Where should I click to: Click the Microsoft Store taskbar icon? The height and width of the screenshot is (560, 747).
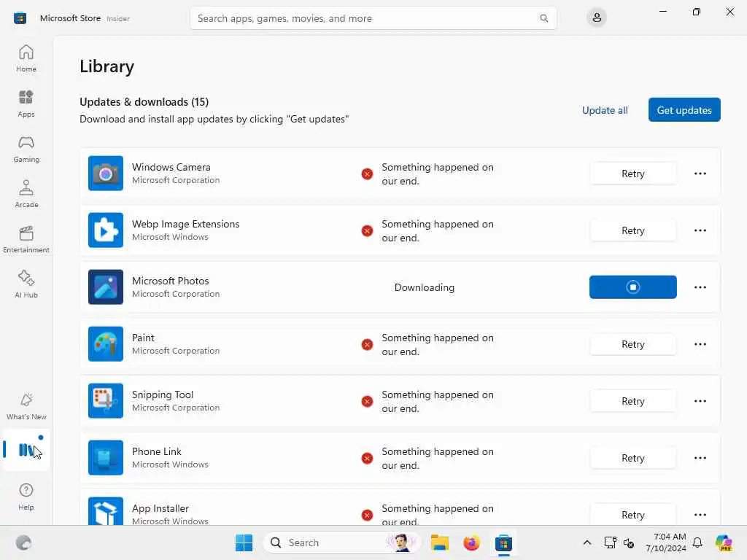[503, 542]
